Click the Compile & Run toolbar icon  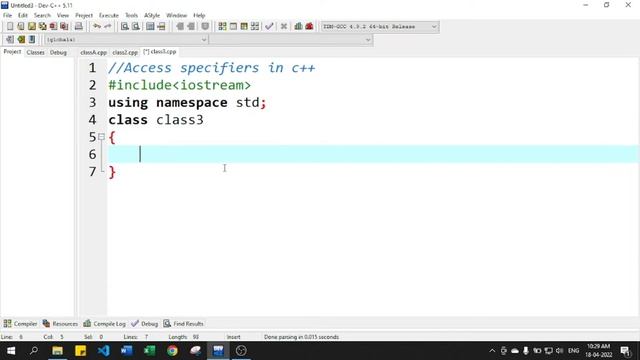point(244,27)
